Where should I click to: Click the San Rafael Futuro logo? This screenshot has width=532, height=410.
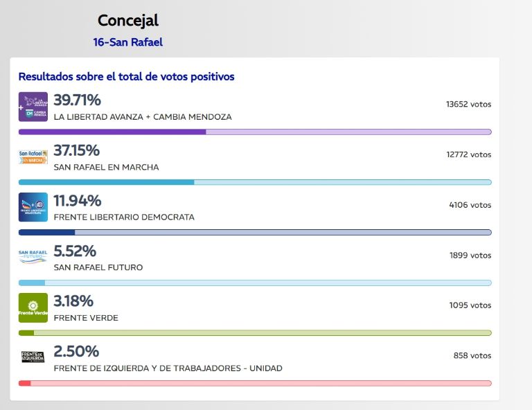coord(33,257)
